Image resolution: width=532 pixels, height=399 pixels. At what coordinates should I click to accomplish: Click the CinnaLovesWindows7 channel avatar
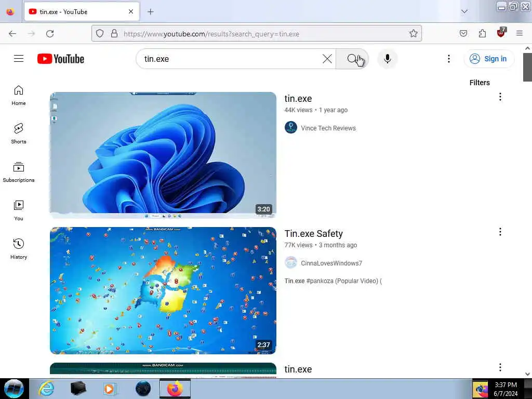pyautogui.click(x=291, y=262)
